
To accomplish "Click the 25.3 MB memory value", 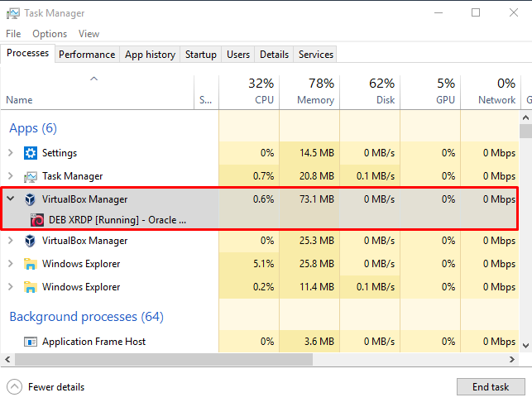I will coord(317,241).
